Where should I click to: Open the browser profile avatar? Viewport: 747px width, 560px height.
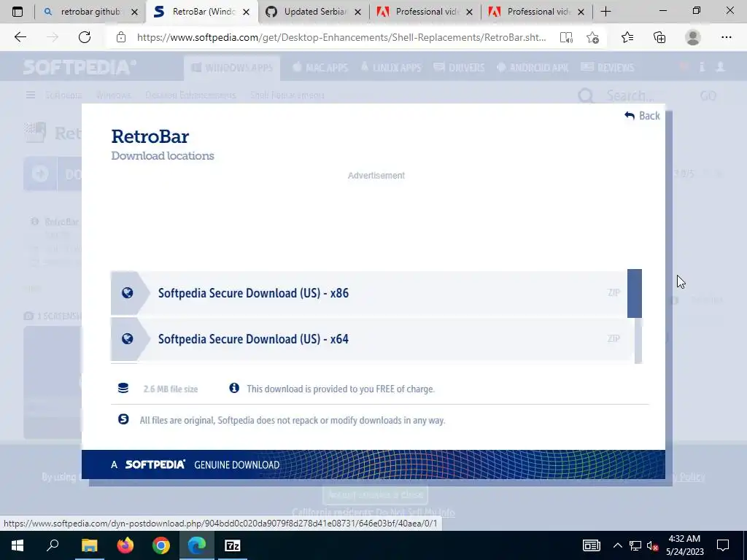693,37
